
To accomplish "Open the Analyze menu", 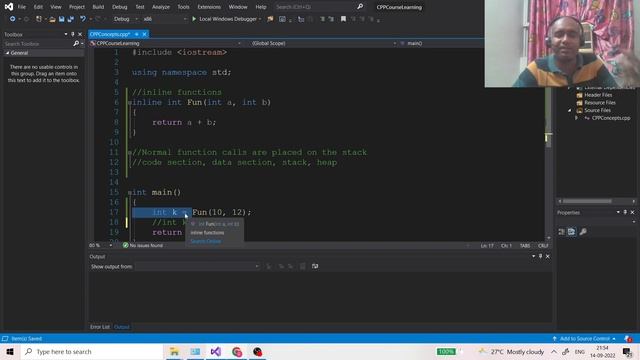I will (x=161, y=7).
